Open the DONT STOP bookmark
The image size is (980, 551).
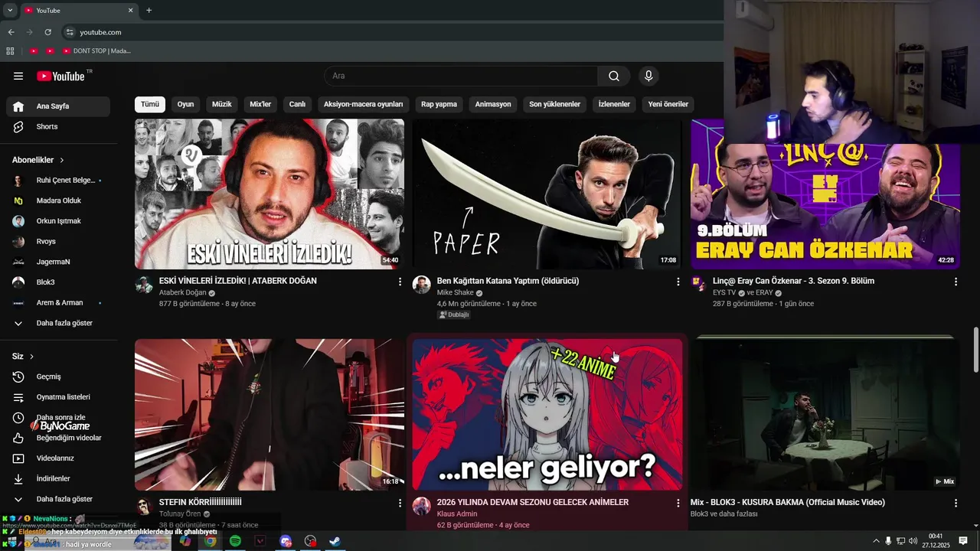96,51
